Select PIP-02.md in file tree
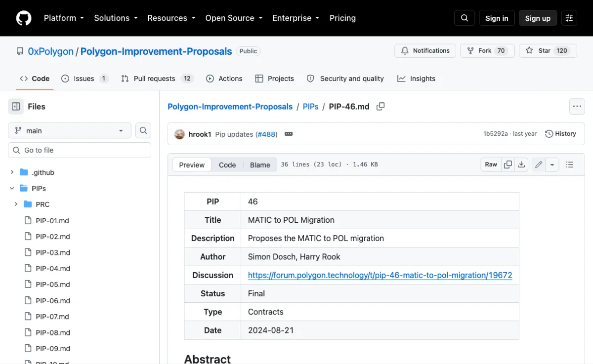 [52, 236]
